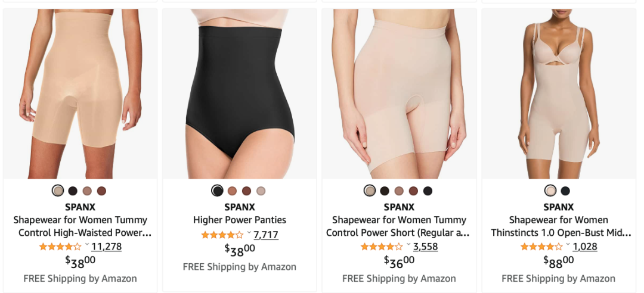The height and width of the screenshot is (293, 644).
Task: Choose the second swatch on Higher Power Panties
Action: coord(232,191)
